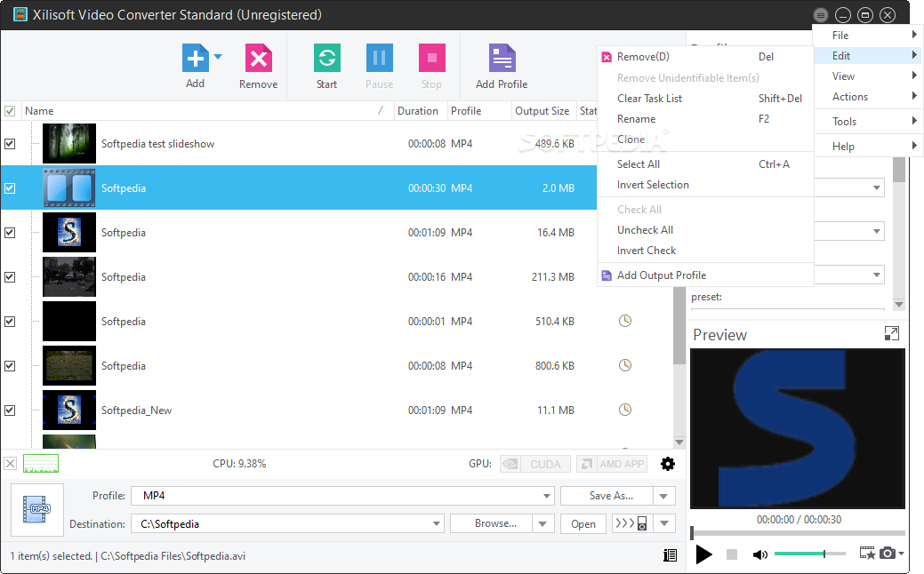This screenshot has width=924, height=574.
Task: Toggle AMD APP acceleration button
Action: click(x=612, y=464)
